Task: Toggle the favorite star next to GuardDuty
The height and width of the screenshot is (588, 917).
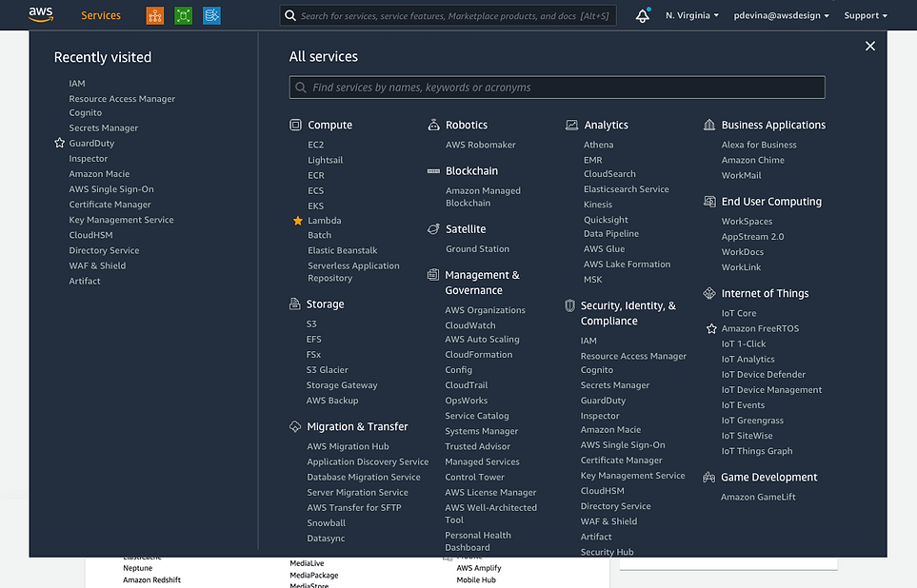Action: pyautogui.click(x=59, y=143)
